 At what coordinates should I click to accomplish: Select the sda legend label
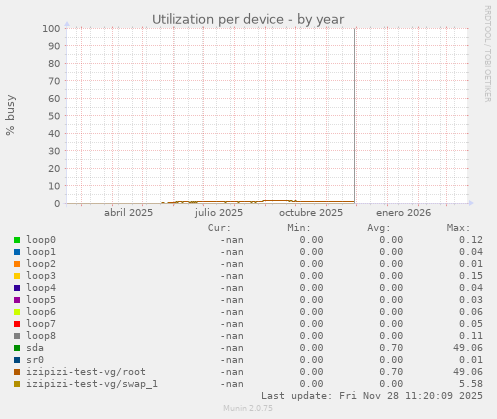point(35,348)
